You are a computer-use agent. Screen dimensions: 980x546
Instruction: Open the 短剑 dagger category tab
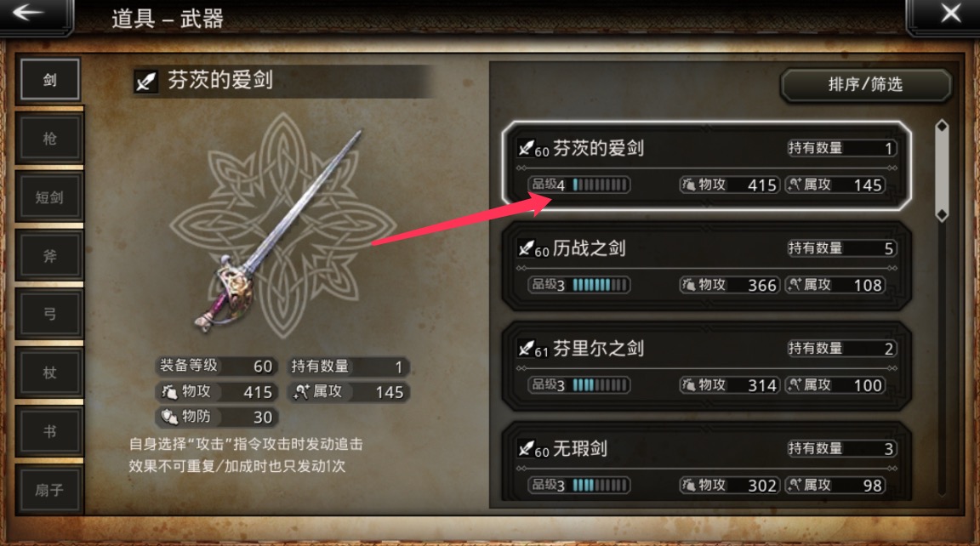coord(50,196)
